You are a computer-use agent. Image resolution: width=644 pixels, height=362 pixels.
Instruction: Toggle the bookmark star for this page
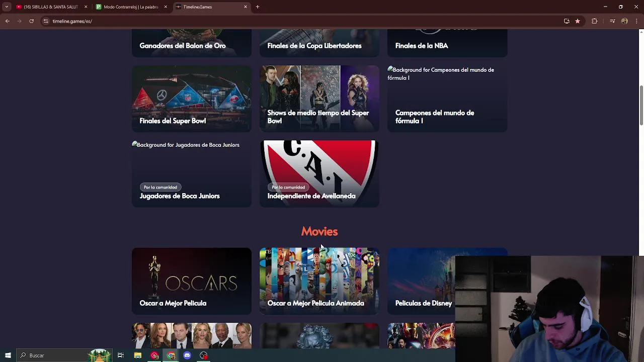point(578,21)
